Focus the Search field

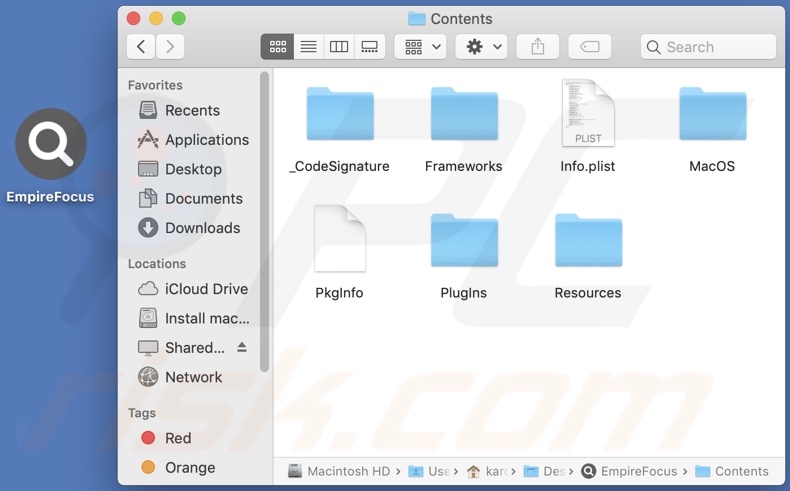tap(708, 47)
